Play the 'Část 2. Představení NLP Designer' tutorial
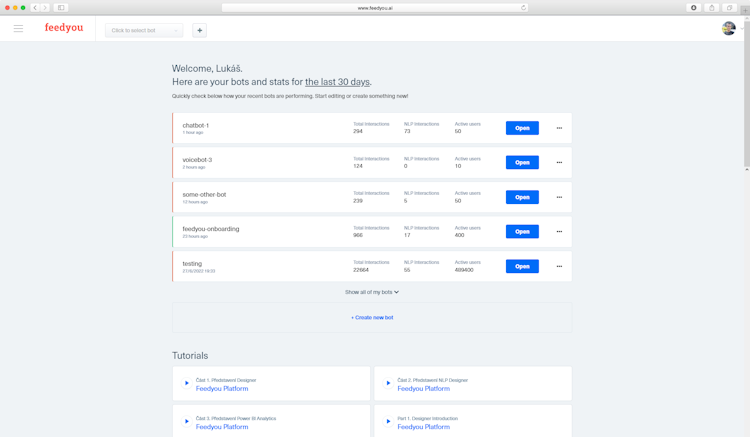Image resolution: width=750 pixels, height=437 pixels. 388,383
